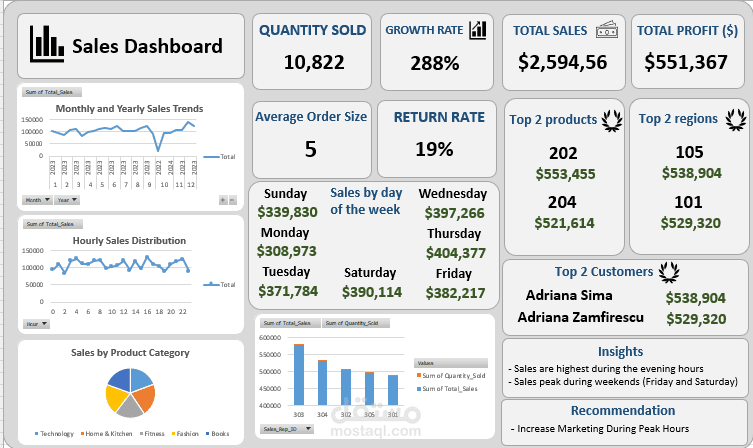Click the Wednesday sales value $397,266
The height and width of the screenshot is (448, 753).
[454, 213]
